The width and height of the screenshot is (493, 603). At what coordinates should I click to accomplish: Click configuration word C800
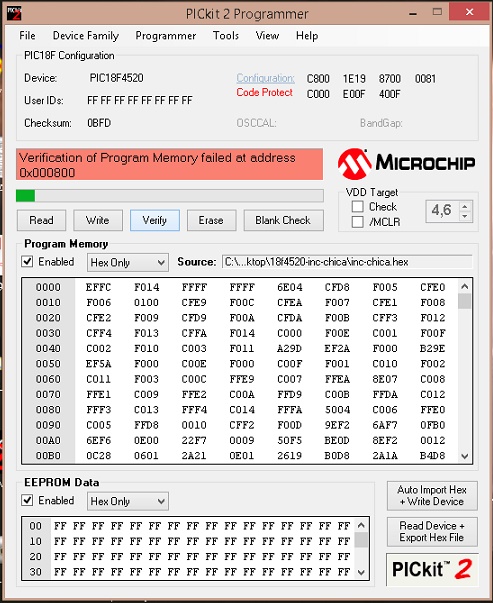318,79
